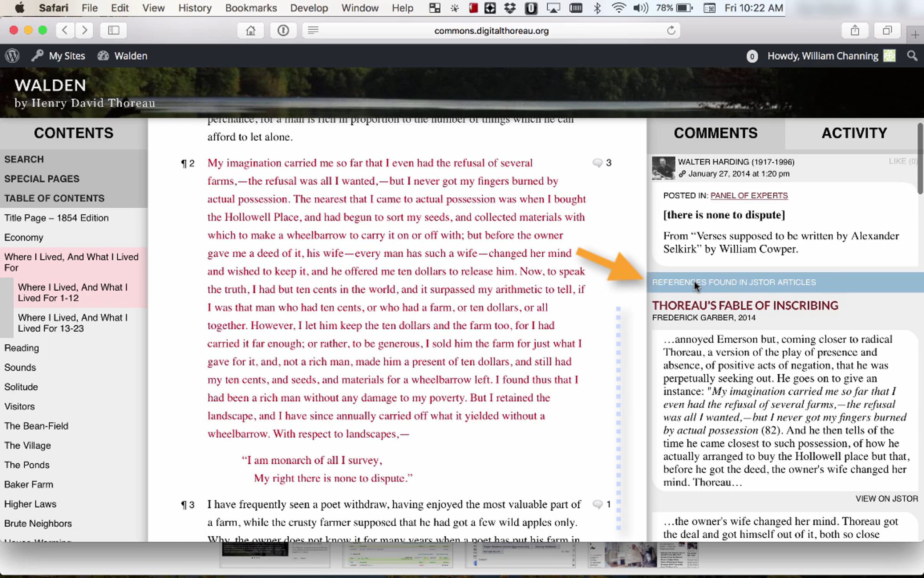Screen dimensions: 924x578
Task: Click the Safari reload page icon
Action: point(671,30)
